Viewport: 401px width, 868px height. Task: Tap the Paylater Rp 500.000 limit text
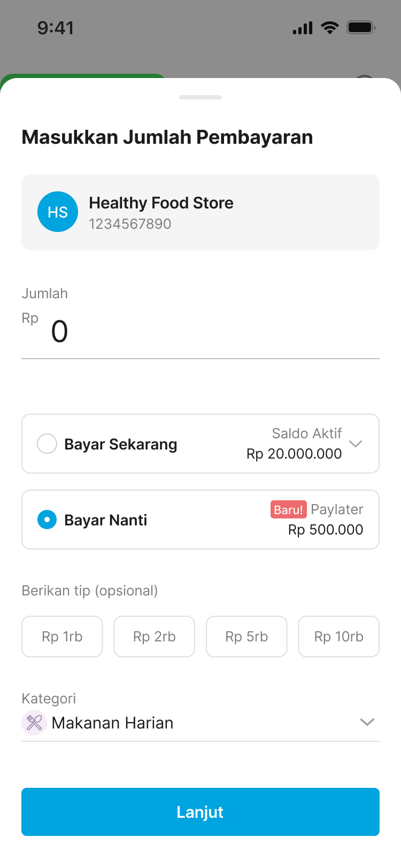(x=326, y=530)
